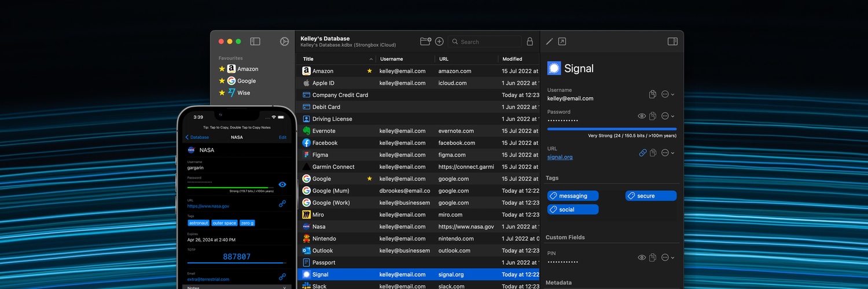Click the TOTP countdown bar on phone

tap(236, 264)
